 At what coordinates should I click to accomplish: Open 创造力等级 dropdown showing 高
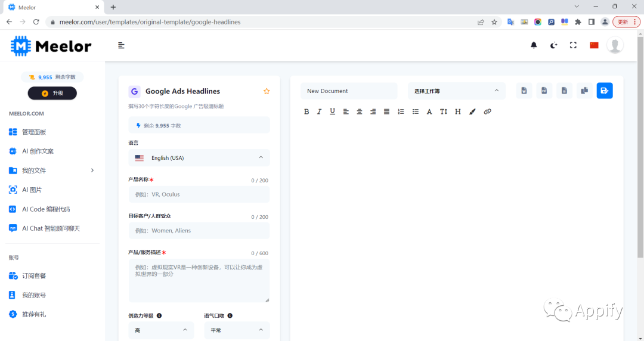pos(161,330)
